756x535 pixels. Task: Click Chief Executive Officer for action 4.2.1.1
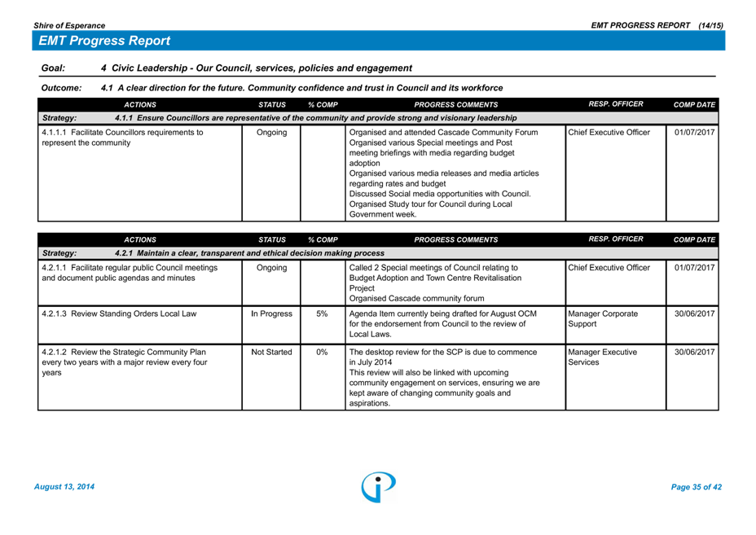(609, 267)
